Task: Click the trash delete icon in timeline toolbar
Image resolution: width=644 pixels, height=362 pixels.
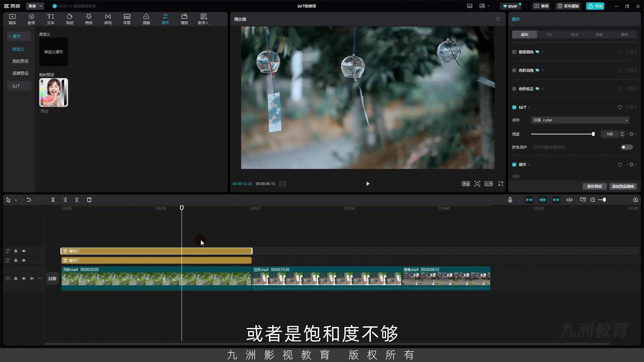Action: click(x=89, y=200)
